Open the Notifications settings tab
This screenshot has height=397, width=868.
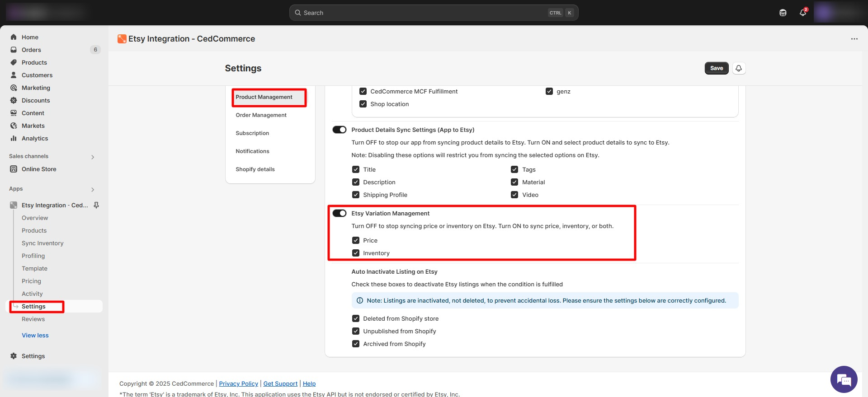252,151
